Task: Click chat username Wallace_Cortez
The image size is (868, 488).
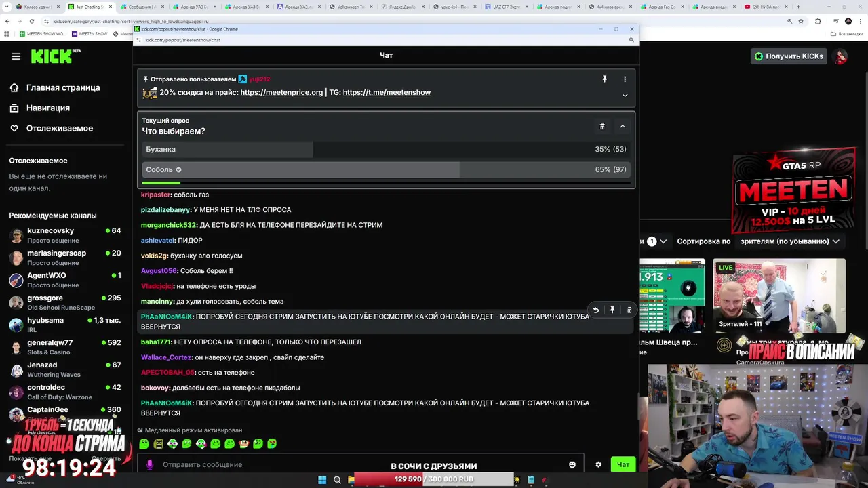Action: (x=166, y=357)
